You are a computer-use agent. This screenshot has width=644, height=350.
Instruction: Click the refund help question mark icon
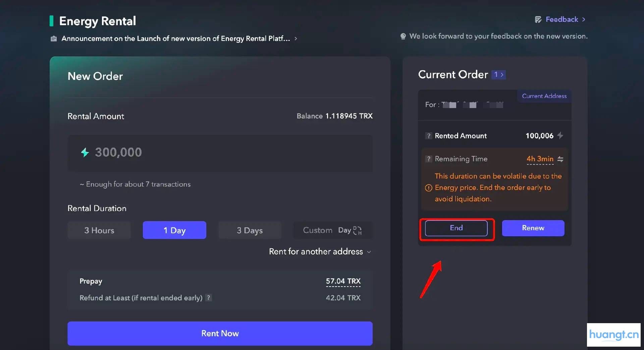point(209,298)
